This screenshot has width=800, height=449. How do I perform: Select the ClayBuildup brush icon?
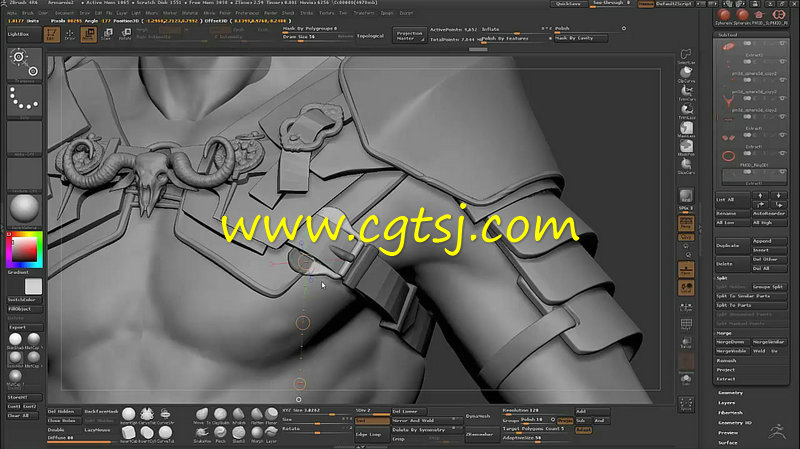[x=220, y=415]
